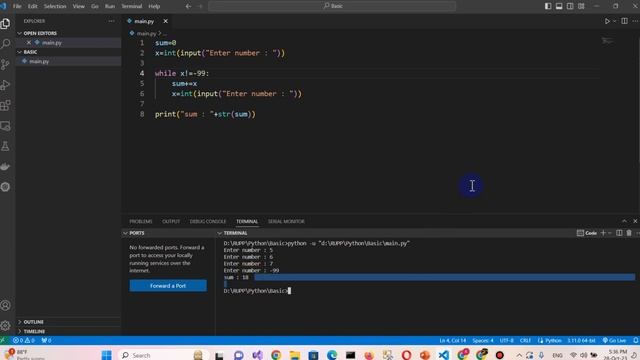Open the Explorer view in activity bar
The width and height of the screenshot is (640, 360).
6,24
